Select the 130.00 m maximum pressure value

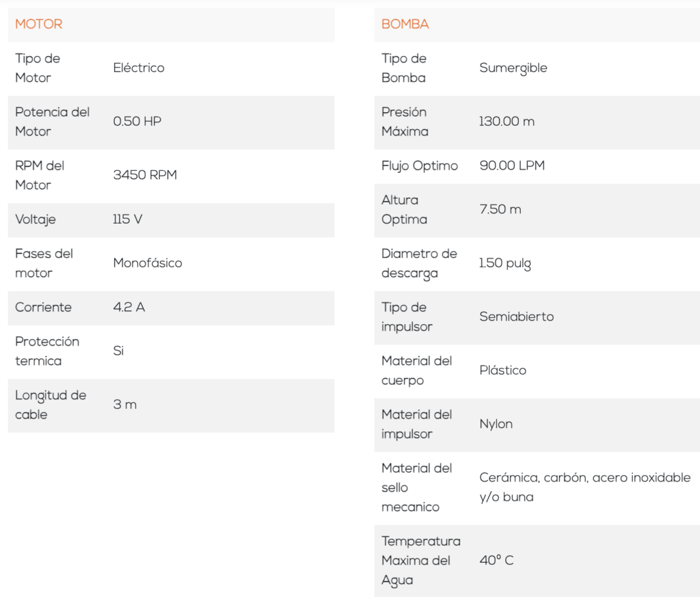[x=507, y=122]
